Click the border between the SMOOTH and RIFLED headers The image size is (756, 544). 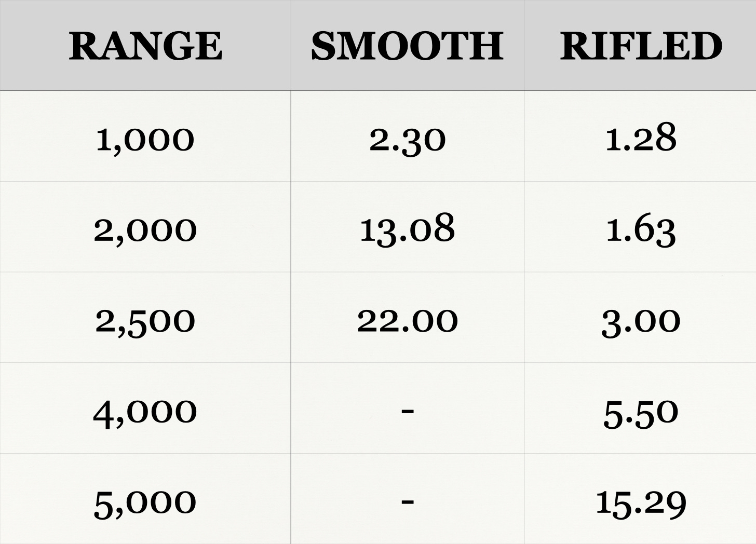tap(524, 46)
